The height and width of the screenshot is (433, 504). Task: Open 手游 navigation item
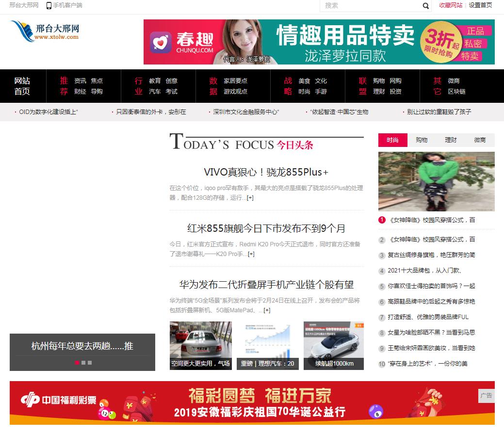321,92
